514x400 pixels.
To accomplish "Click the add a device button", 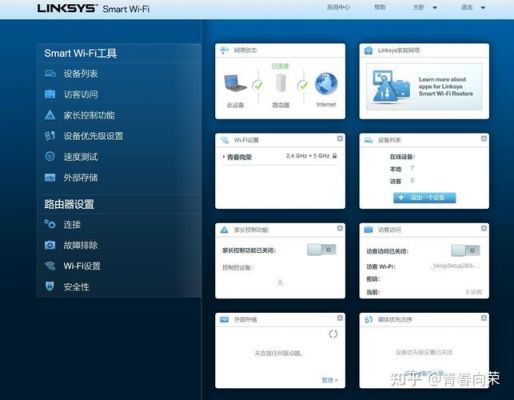I will (424, 198).
